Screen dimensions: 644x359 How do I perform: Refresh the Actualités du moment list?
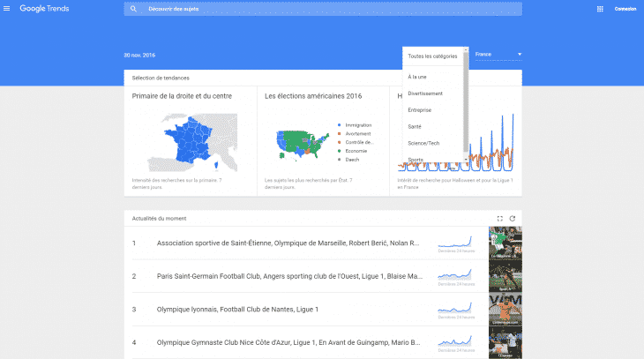pyautogui.click(x=513, y=219)
